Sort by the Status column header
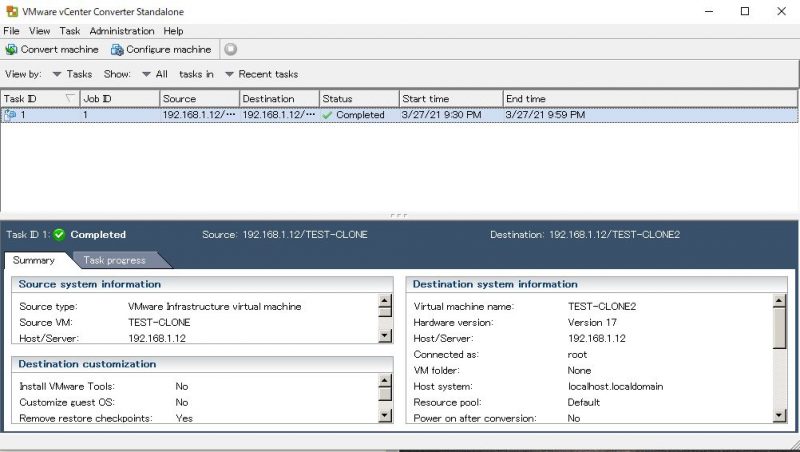Viewport: 800px width, 452px height. click(359, 98)
